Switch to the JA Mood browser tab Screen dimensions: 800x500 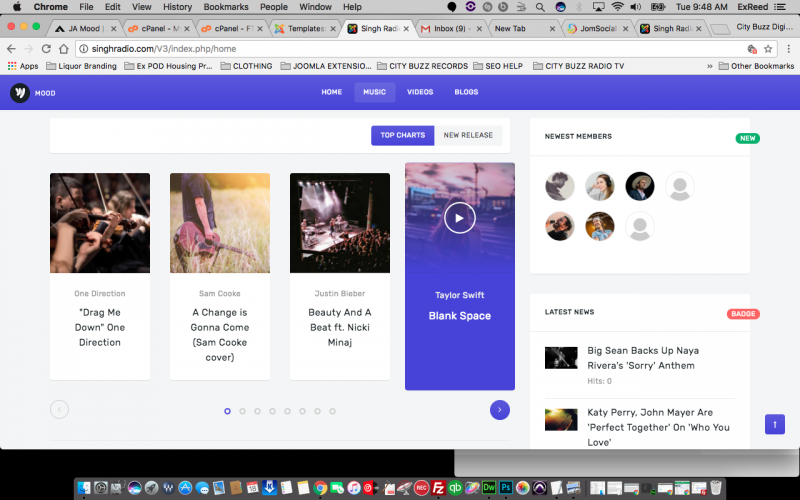[x=85, y=29]
